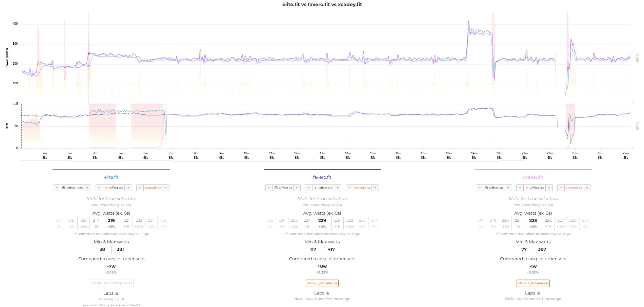Show L/R balance for xcadey.fit
Image resolution: width=644 pixels, height=307 pixels.
533,283
